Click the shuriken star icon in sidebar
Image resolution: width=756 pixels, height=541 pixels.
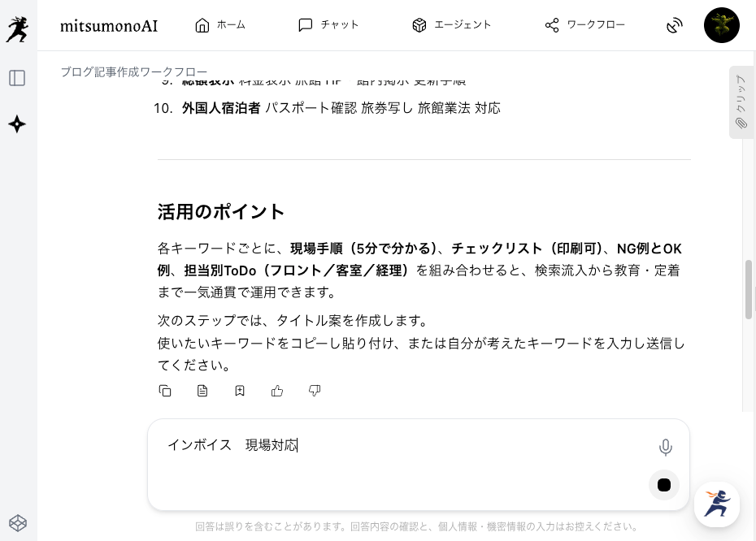(17, 124)
